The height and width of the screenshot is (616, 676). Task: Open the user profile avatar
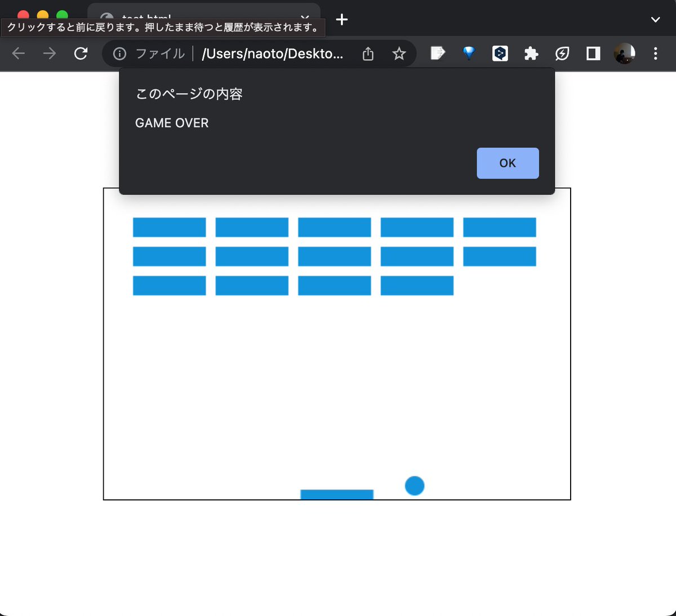click(x=624, y=54)
